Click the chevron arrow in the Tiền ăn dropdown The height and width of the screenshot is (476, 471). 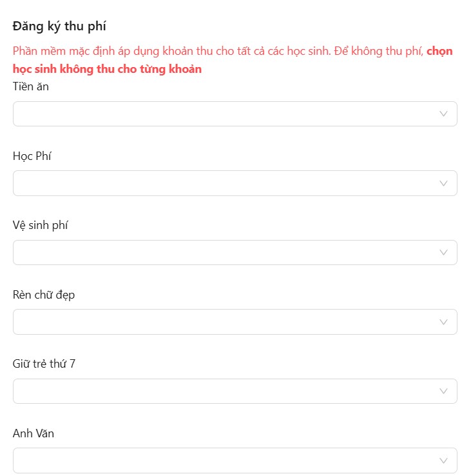(443, 114)
